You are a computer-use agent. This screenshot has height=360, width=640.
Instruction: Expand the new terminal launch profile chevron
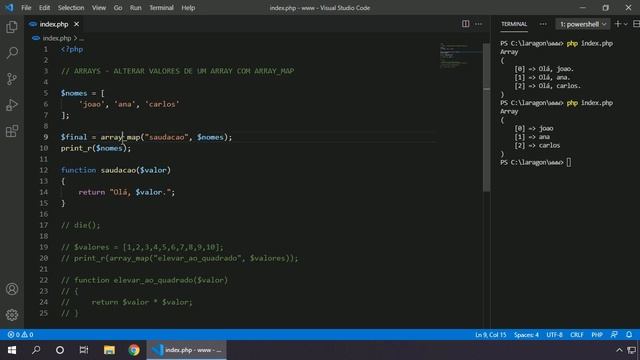click(626, 24)
